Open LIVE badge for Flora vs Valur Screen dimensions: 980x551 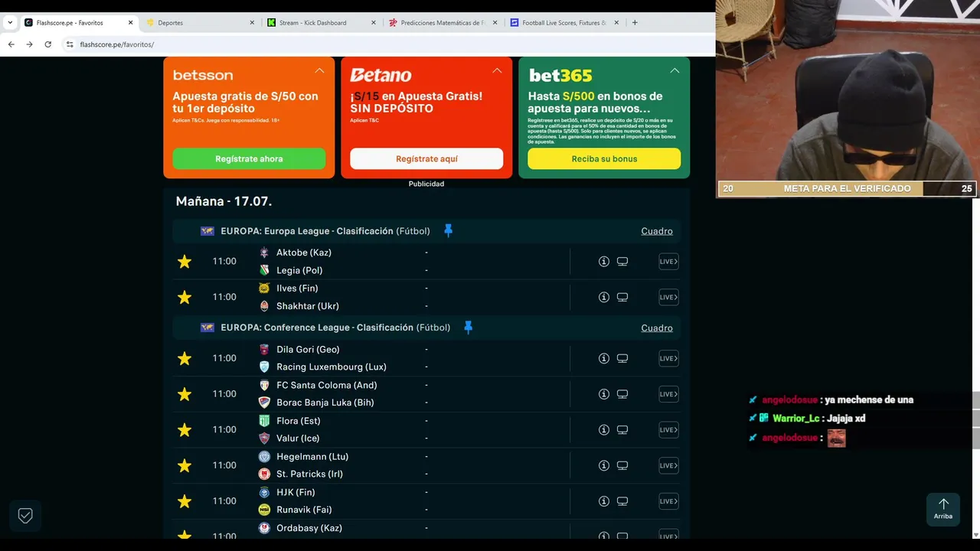click(x=668, y=430)
